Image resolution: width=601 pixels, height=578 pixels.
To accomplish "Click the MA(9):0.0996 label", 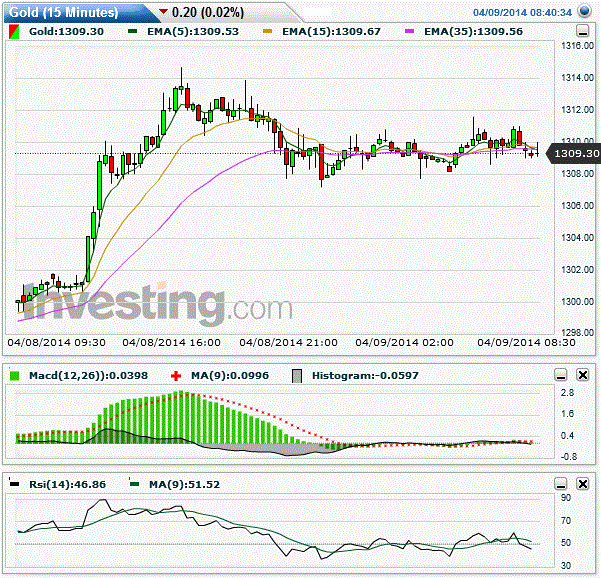I will pyautogui.click(x=230, y=376).
